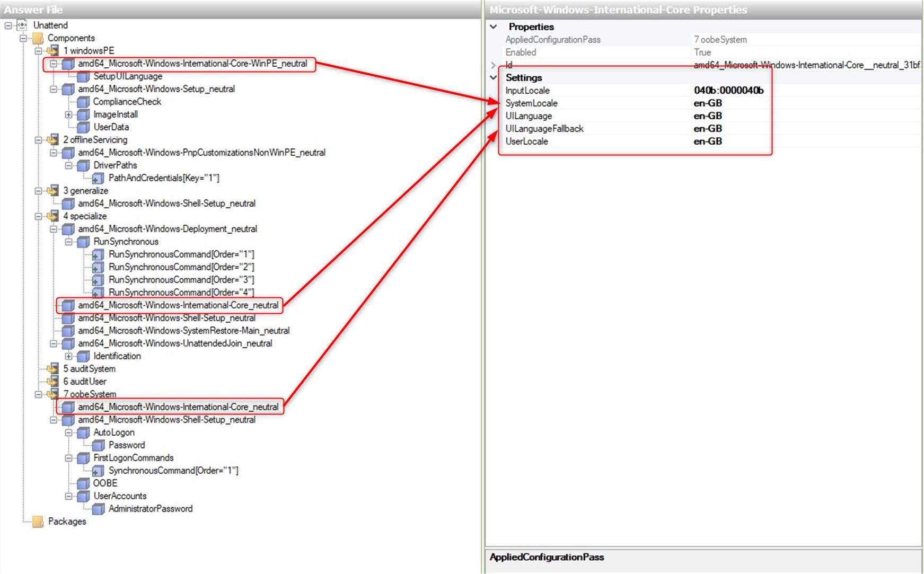Click the Answer File pane header
The height and width of the screenshot is (574, 924).
coord(241,10)
